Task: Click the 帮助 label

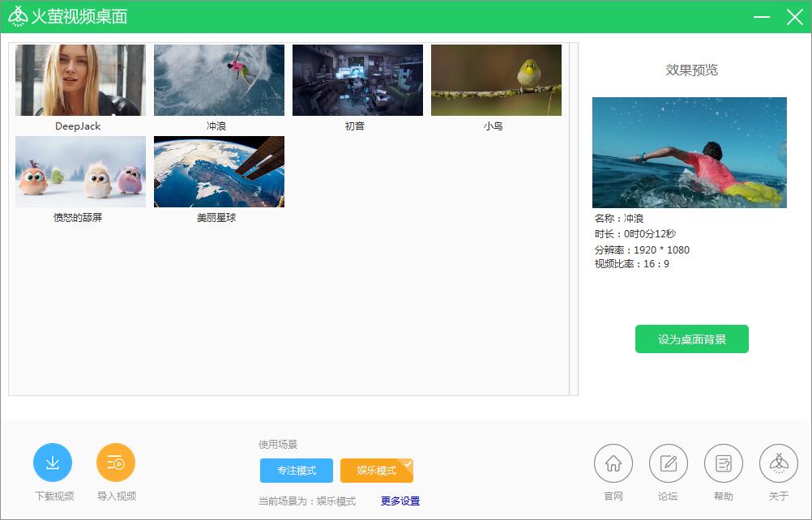Action: click(724, 497)
